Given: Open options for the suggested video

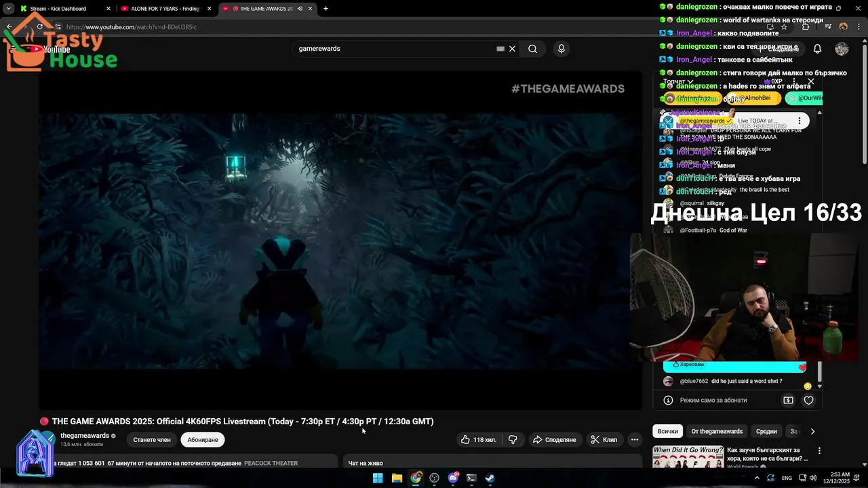Looking at the screenshot, I should coord(819,451).
